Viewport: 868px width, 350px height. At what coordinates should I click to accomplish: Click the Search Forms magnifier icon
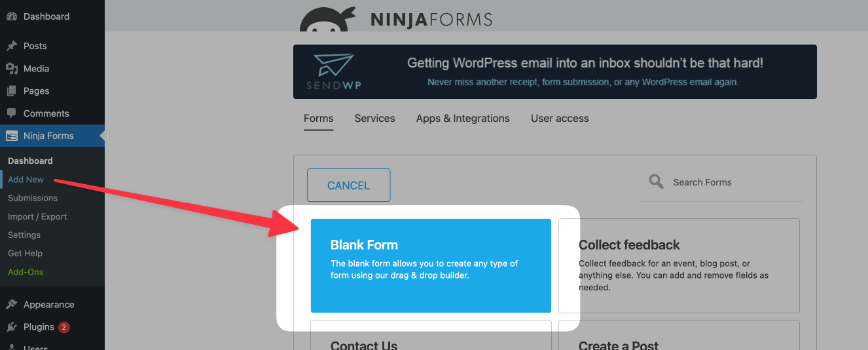(656, 182)
